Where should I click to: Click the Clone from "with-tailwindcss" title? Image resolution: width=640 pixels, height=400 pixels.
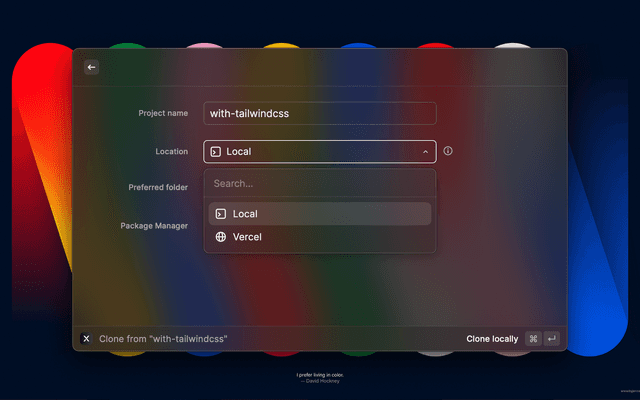(163, 339)
